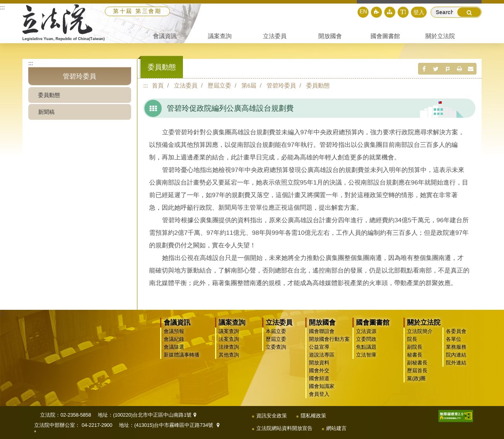Image resolution: width=504 pixels, height=439 pixels.
Task: Click footer heading 關於立法院
Action: [424, 322]
